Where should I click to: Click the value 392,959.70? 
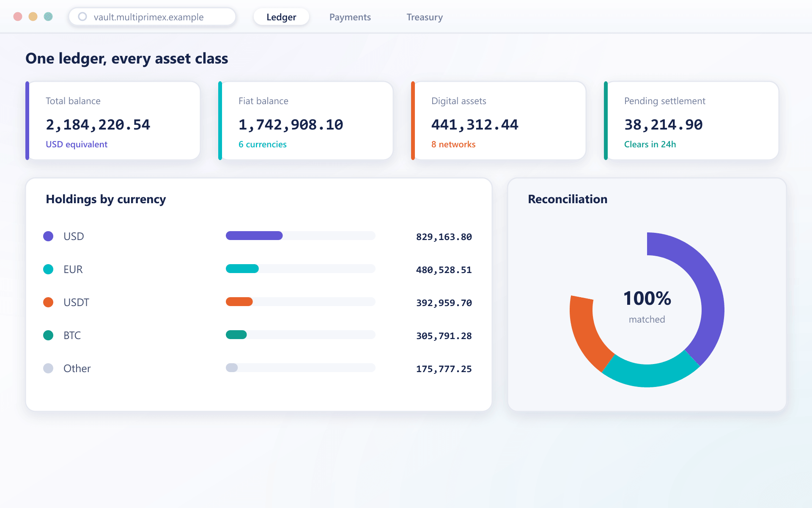[x=444, y=303]
